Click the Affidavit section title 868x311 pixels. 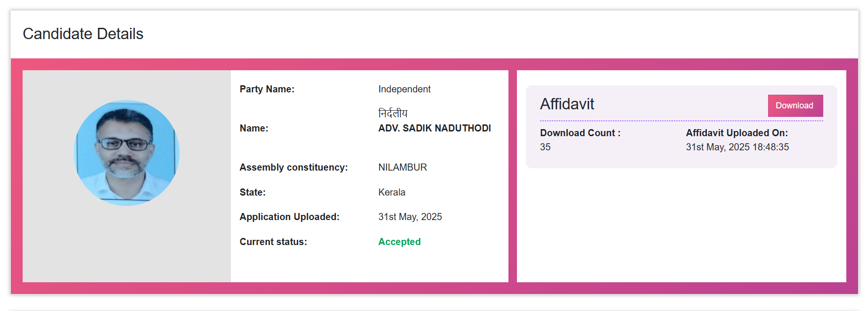(567, 104)
